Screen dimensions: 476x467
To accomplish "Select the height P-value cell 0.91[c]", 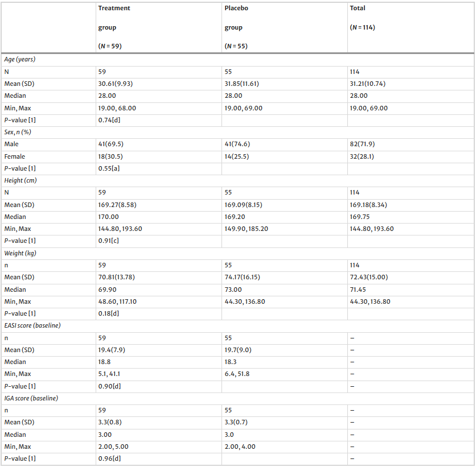I will point(109,241).
